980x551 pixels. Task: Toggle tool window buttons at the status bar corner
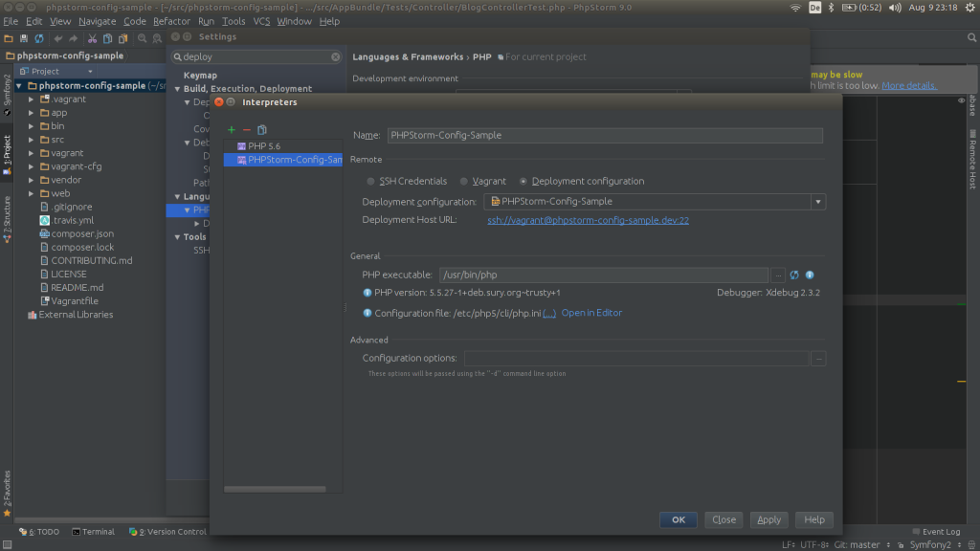coord(7,544)
